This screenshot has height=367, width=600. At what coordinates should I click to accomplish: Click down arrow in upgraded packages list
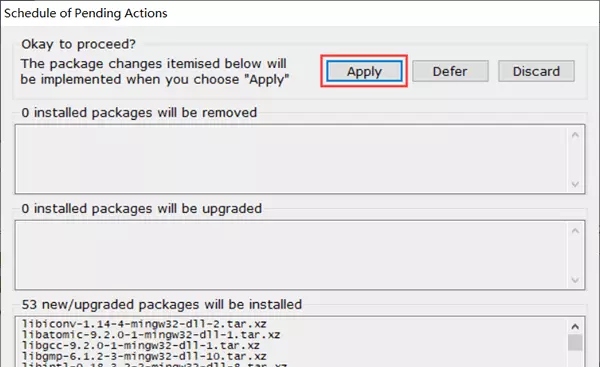coord(575,280)
